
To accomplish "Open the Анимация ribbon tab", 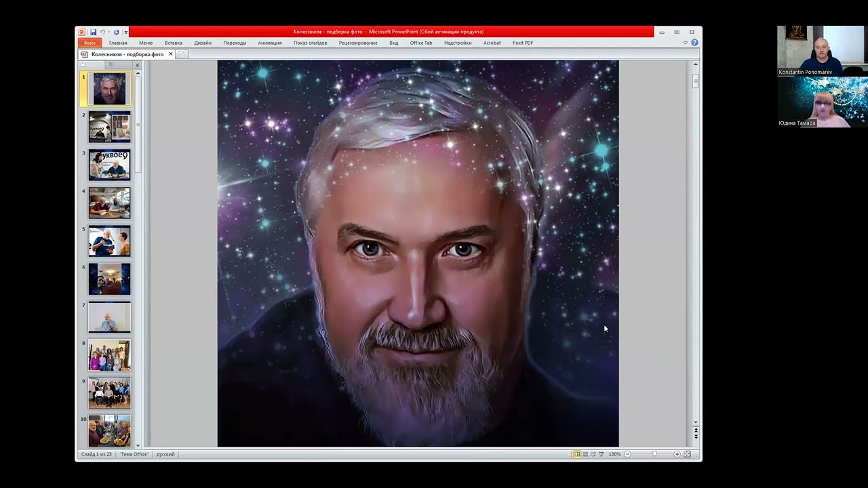I will pos(270,43).
